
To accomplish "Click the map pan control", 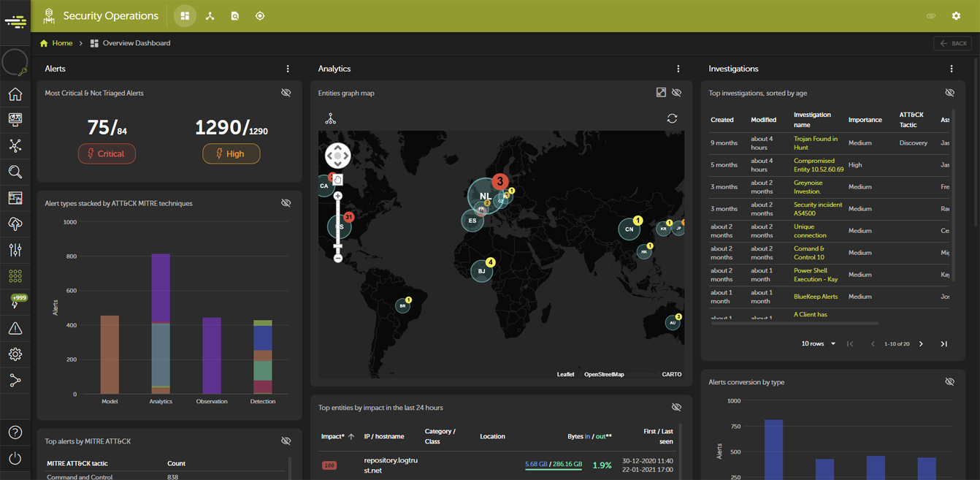I will click(337, 155).
